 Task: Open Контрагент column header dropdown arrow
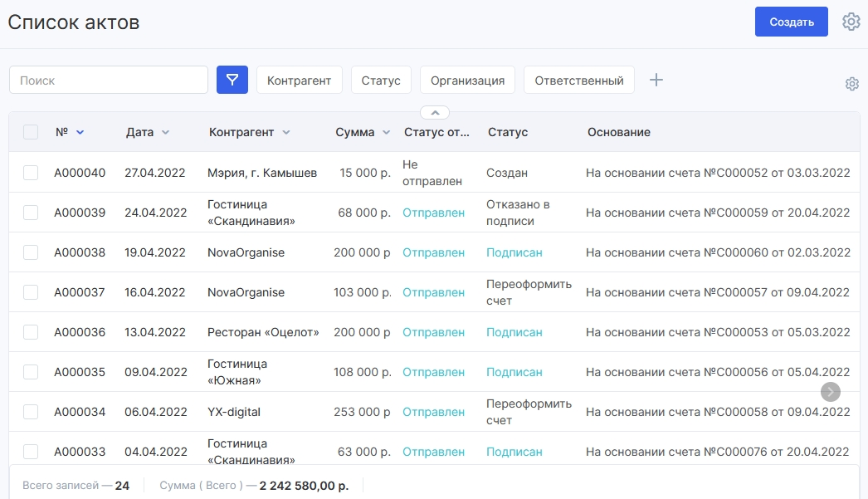coord(285,132)
